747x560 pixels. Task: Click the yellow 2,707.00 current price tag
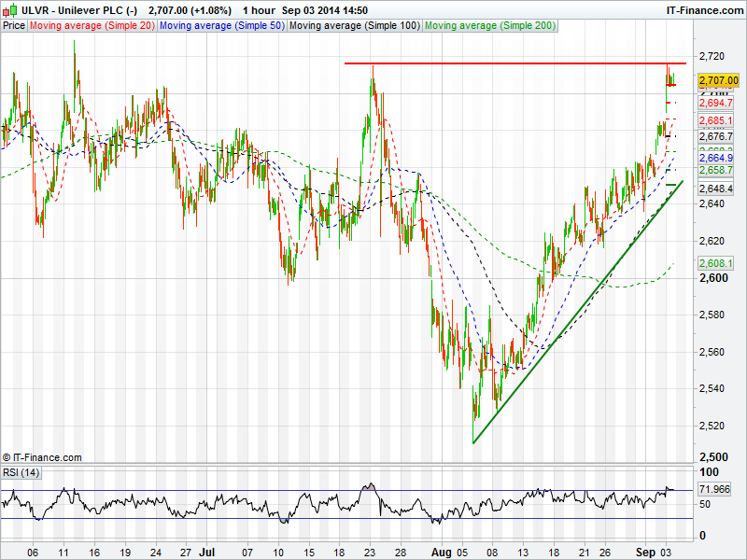pos(718,81)
